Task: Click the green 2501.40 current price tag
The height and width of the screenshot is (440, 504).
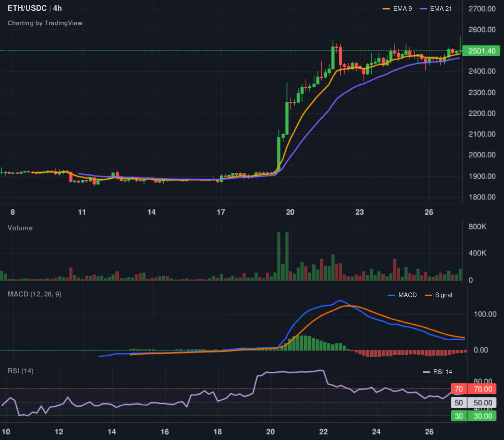Action: [x=481, y=51]
